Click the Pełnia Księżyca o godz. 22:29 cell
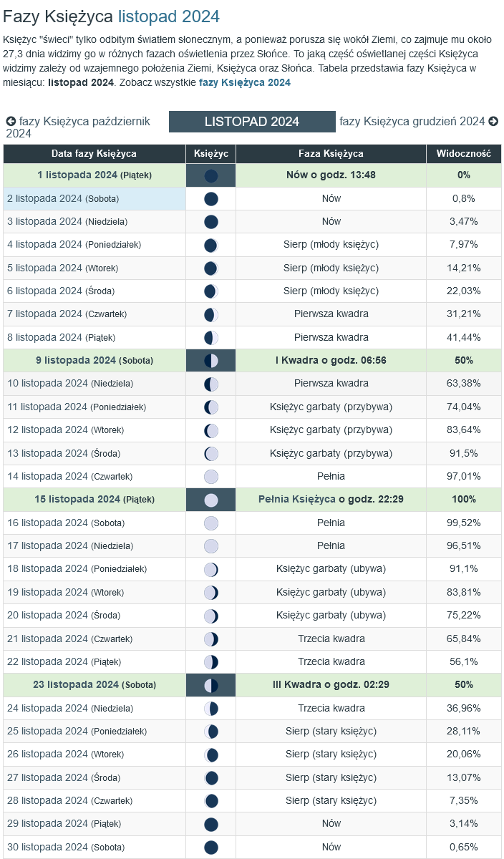 (331, 500)
